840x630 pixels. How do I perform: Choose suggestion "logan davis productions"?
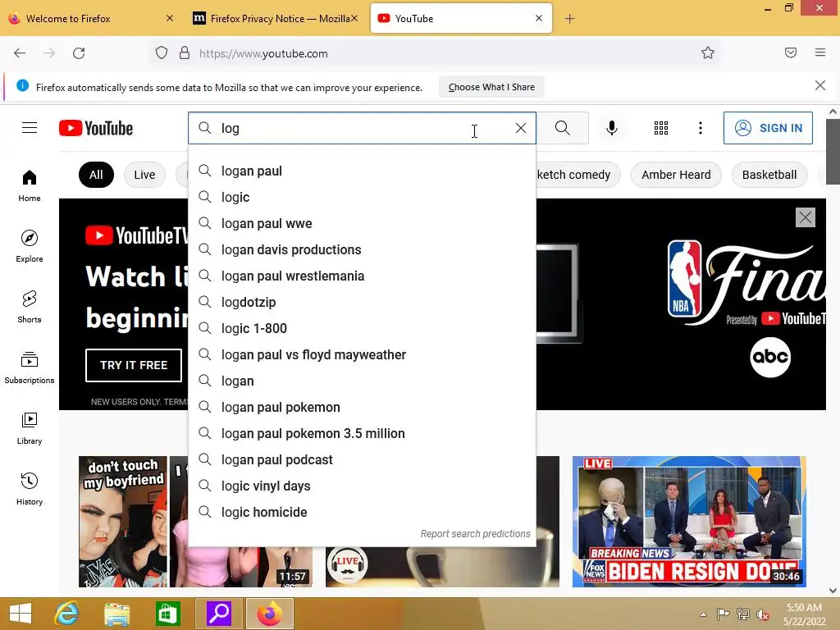point(362,249)
